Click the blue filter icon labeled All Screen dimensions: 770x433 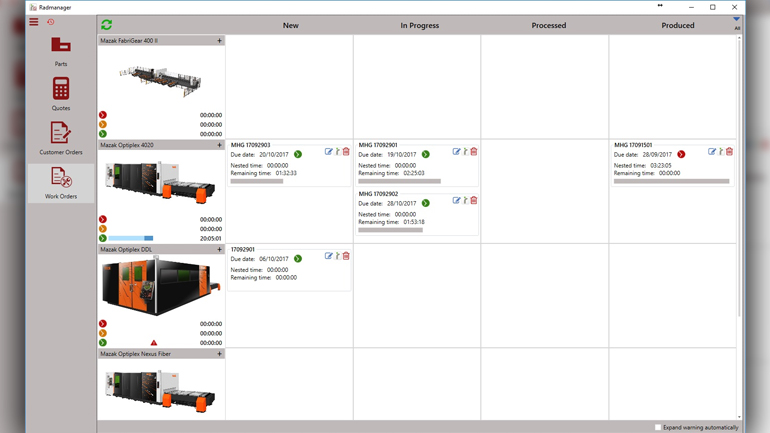(x=737, y=22)
